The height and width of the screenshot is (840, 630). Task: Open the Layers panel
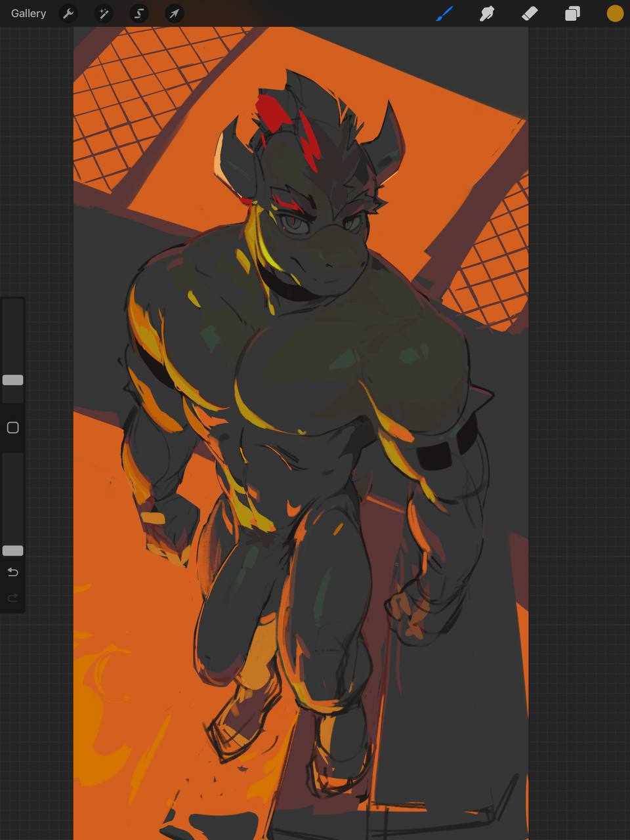[572, 13]
